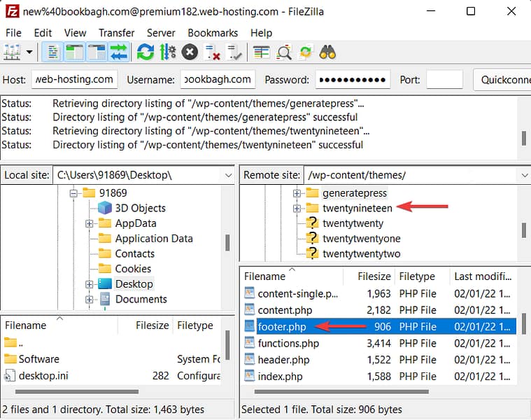Open the Site Manager icon
Viewport: 531px width, 420px height.
click(12, 52)
